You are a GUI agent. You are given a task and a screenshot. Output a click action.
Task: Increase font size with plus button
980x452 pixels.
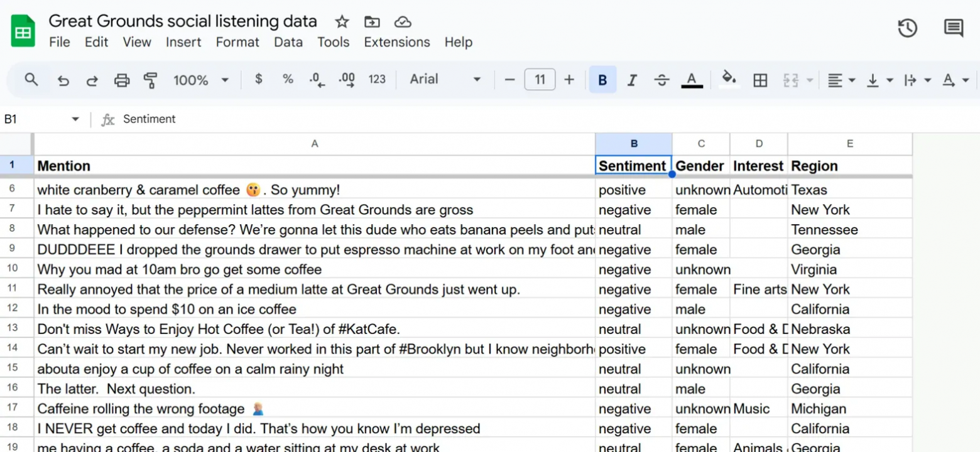[569, 80]
